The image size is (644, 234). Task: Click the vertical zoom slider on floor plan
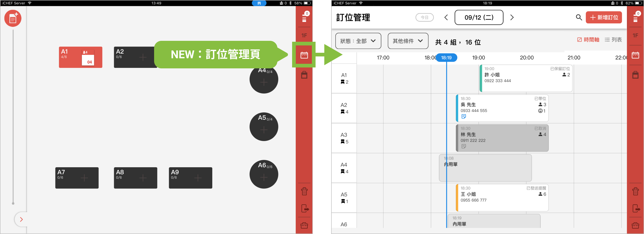13,117
